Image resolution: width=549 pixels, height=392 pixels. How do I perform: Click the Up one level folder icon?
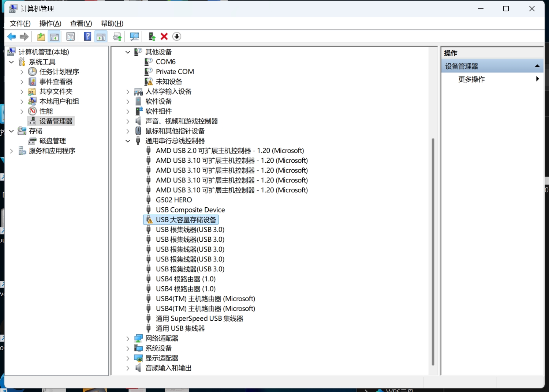[41, 37]
